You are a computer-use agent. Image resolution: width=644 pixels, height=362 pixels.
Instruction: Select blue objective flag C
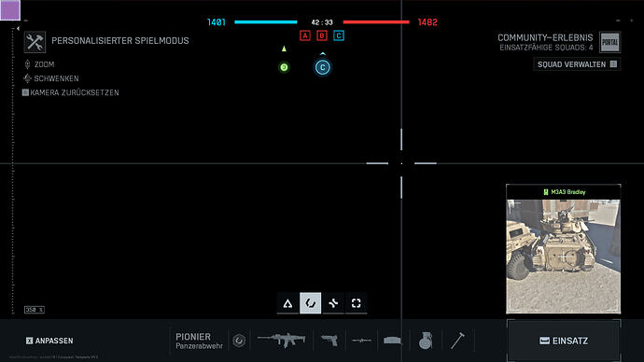(x=339, y=35)
